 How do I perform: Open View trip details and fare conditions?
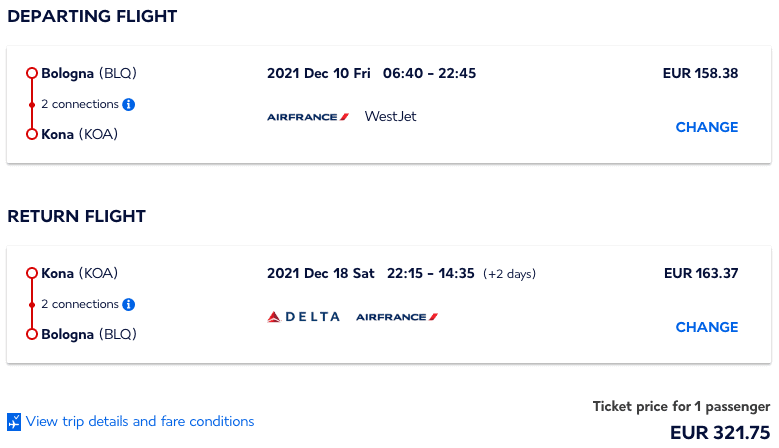[x=140, y=421]
